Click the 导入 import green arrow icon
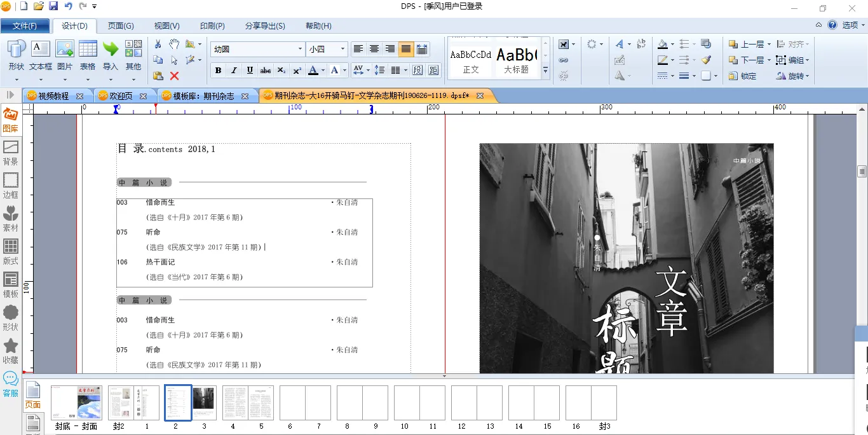This screenshot has height=435, width=868. pos(111,55)
